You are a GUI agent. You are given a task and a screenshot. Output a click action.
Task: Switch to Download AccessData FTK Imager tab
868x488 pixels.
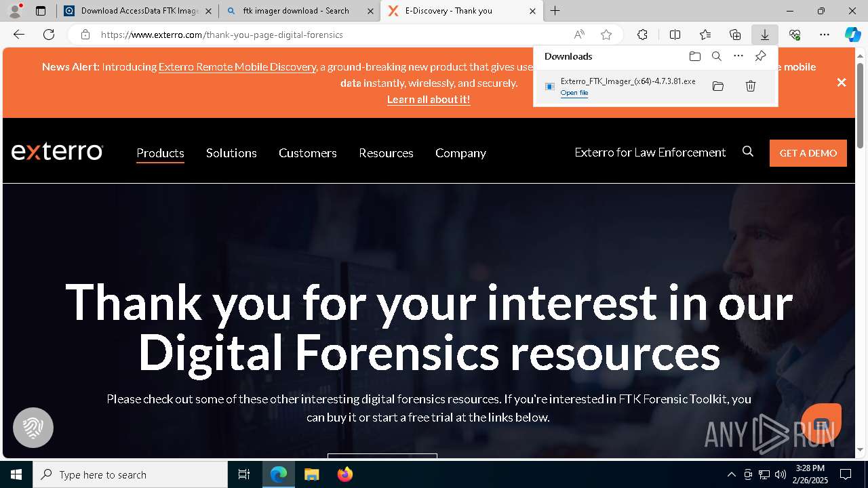point(138,11)
